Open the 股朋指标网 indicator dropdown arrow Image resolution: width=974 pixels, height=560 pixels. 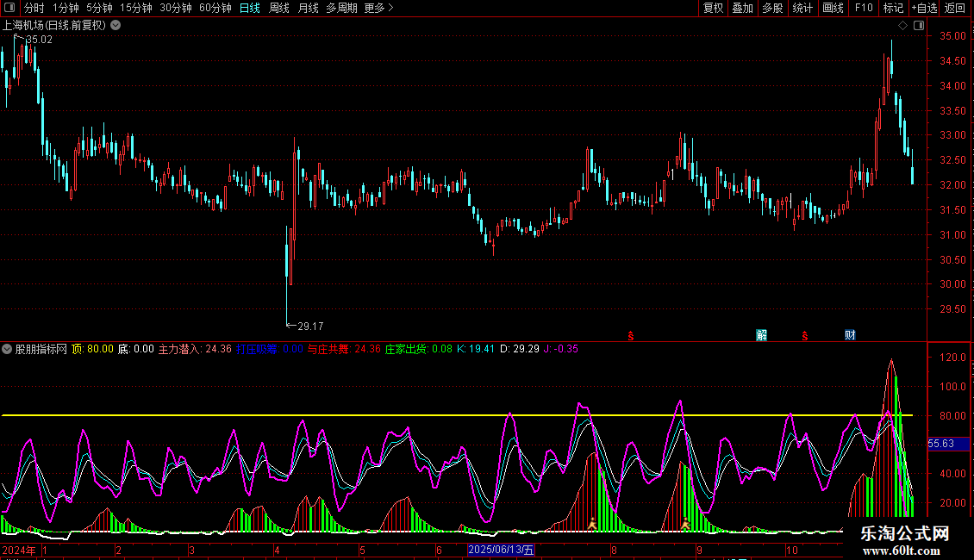tap(8, 349)
